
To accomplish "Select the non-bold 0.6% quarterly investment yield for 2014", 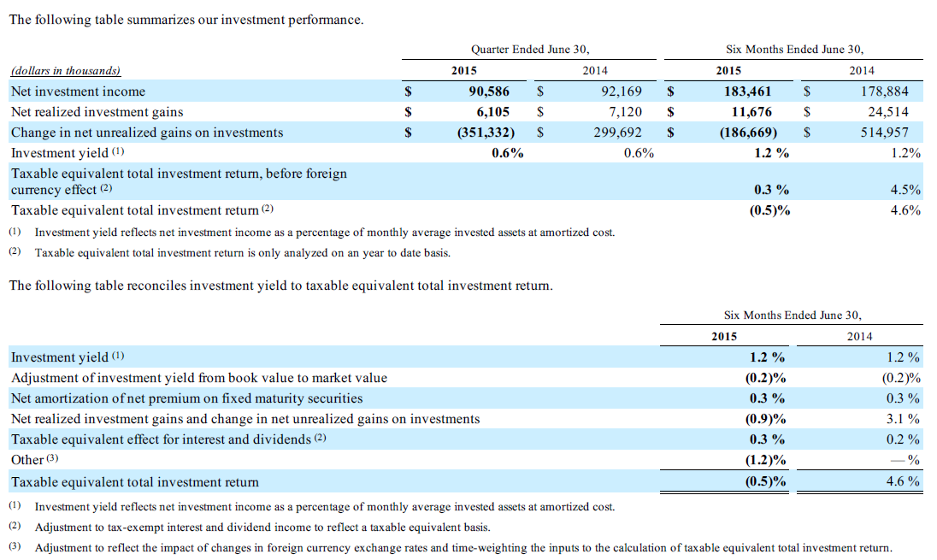I will coord(639,153).
